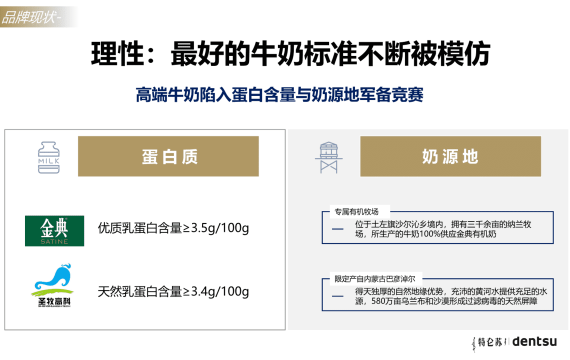The height and width of the screenshot is (360, 570).
Task: Select the 蛋白质 gold header box
Action: point(168,156)
